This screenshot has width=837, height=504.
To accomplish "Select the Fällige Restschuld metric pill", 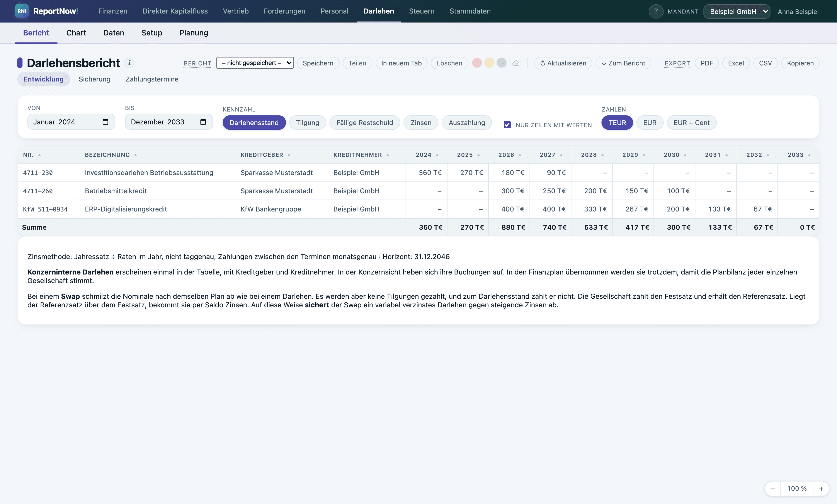I will tap(364, 123).
